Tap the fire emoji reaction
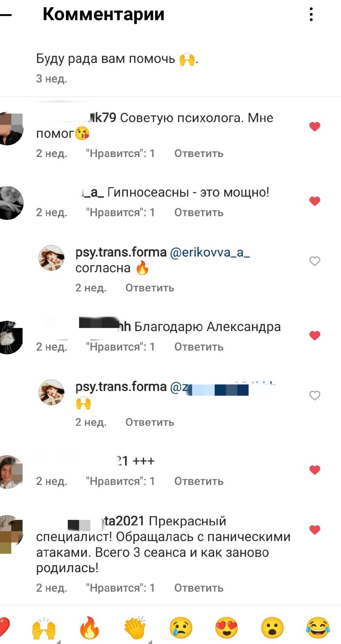Viewport: 341px width, 644px height. [89, 628]
